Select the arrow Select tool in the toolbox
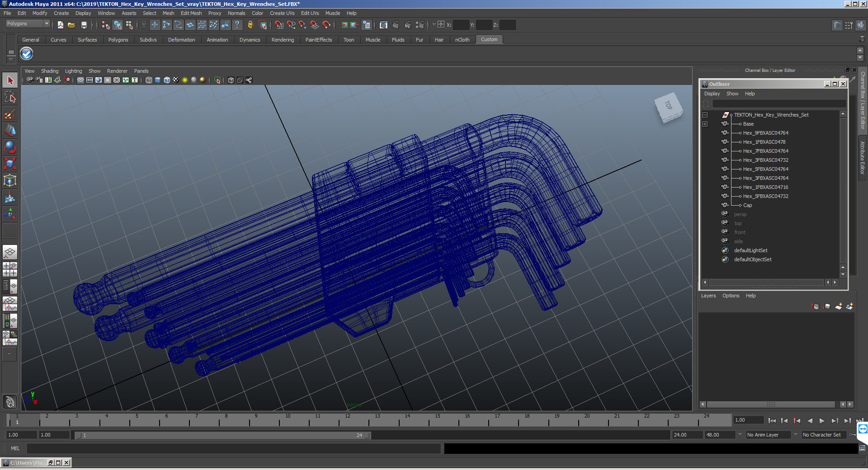This screenshot has width=868, height=470. click(x=10, y=80)
